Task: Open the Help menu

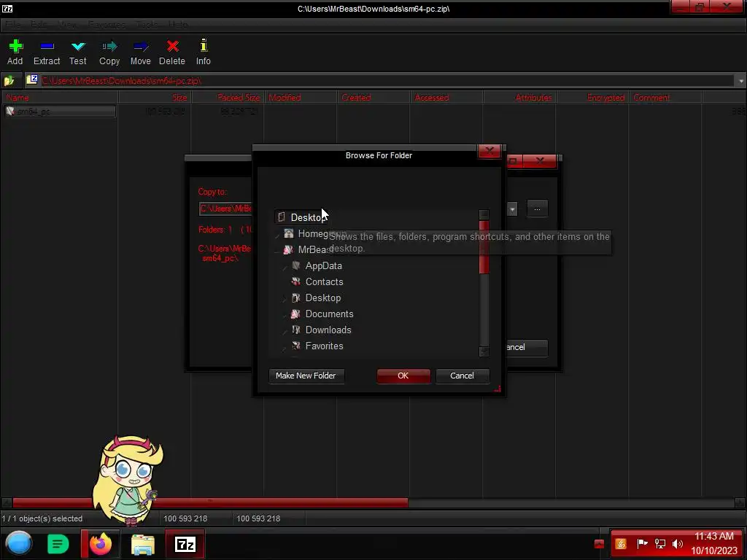Action: 178,25
